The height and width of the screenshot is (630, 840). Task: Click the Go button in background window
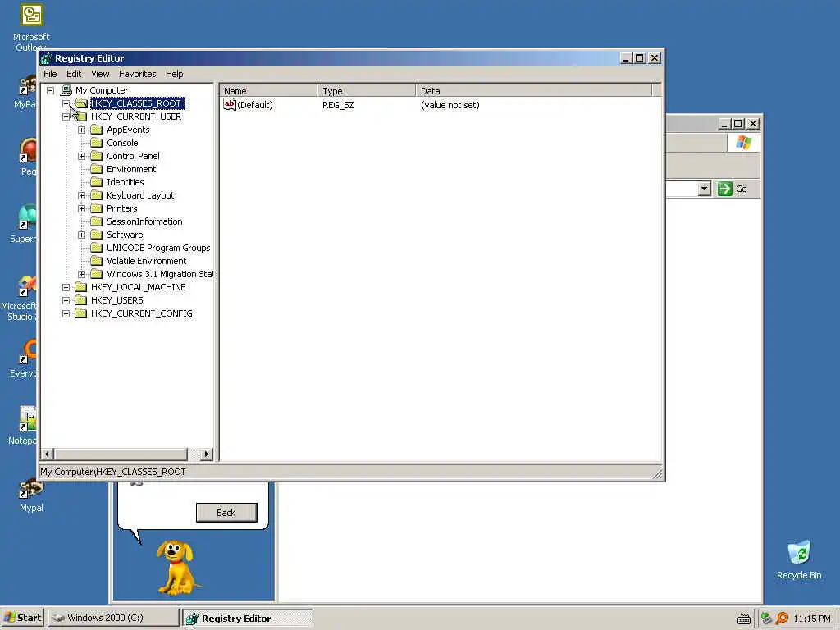(733, 189)
